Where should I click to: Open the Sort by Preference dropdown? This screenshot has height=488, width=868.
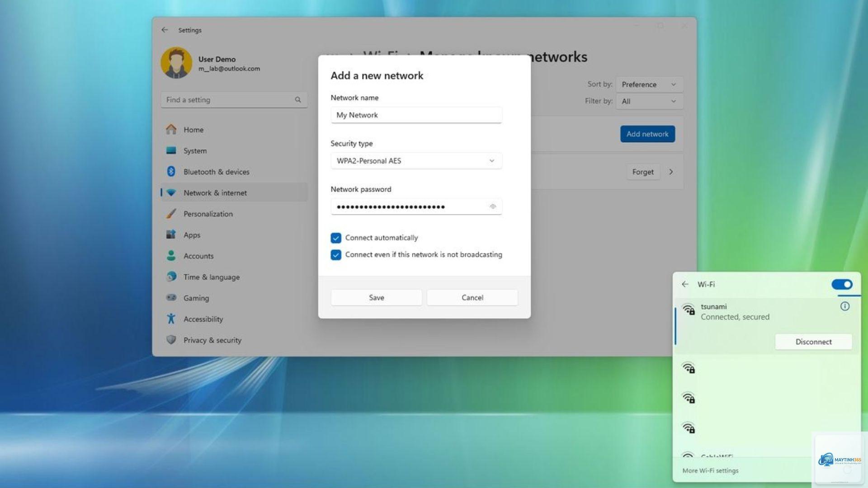pyautogui.click(x=649, y=84)
